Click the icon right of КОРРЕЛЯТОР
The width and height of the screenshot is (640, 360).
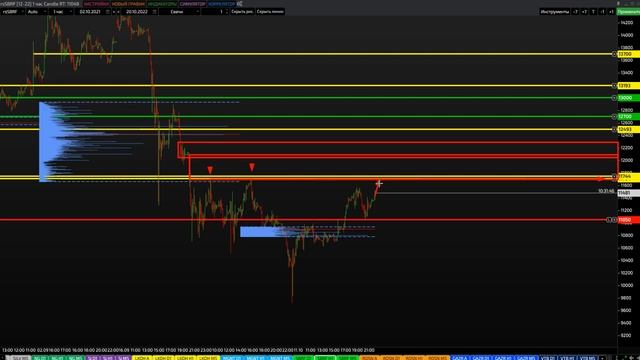tap(240, 4)
